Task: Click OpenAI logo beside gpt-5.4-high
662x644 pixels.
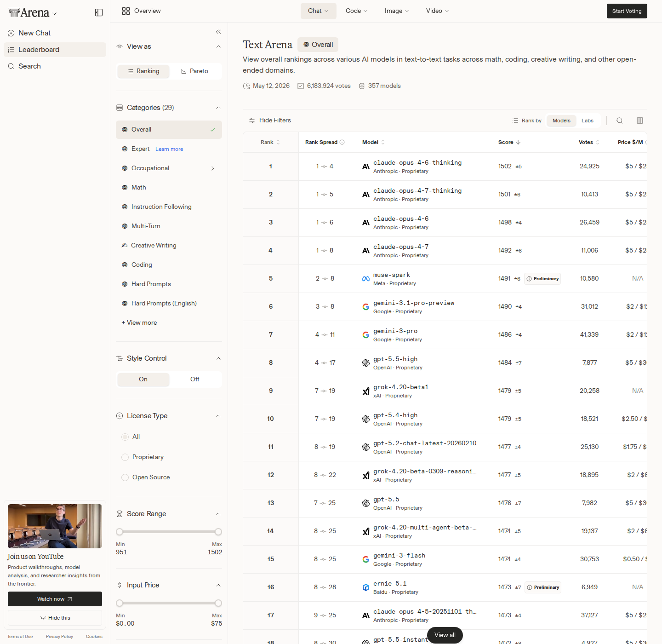Action: [366, 419]
